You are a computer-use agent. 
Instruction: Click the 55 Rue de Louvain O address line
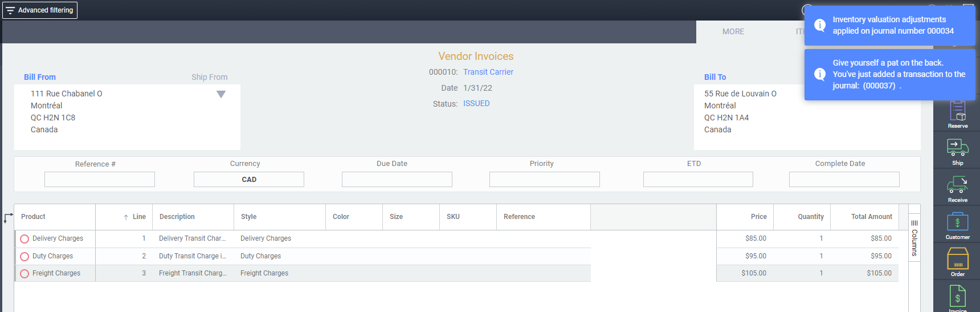(740, 94)
